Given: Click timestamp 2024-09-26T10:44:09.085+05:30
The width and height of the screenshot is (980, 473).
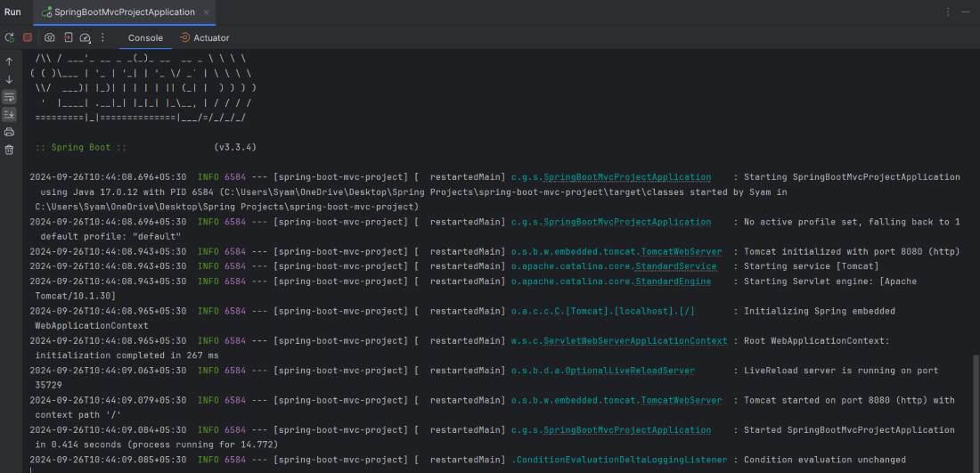Looking at the screenshot, I should (108, 460).
